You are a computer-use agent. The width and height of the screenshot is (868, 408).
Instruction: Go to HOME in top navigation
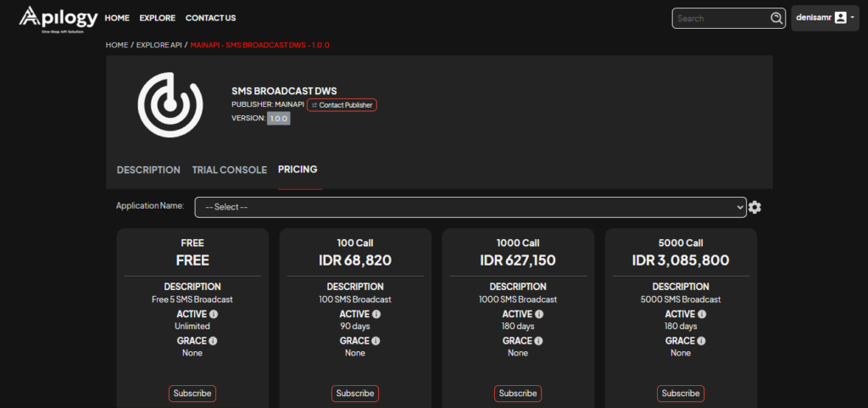click(117, 19)
